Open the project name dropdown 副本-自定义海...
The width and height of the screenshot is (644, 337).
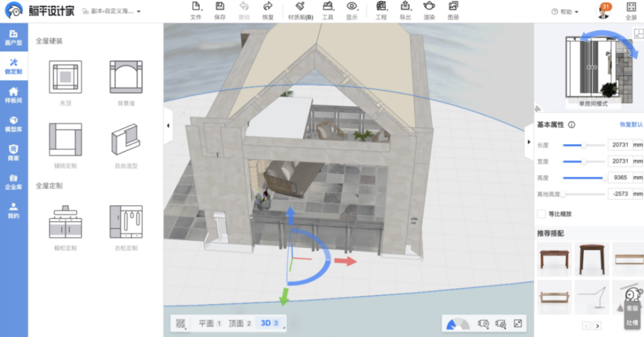112,11
